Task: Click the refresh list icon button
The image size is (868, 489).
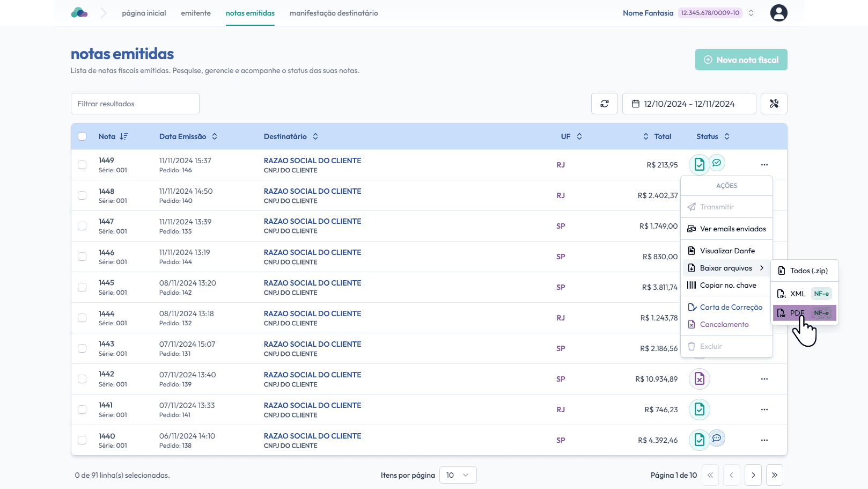Action: point(605,104)
